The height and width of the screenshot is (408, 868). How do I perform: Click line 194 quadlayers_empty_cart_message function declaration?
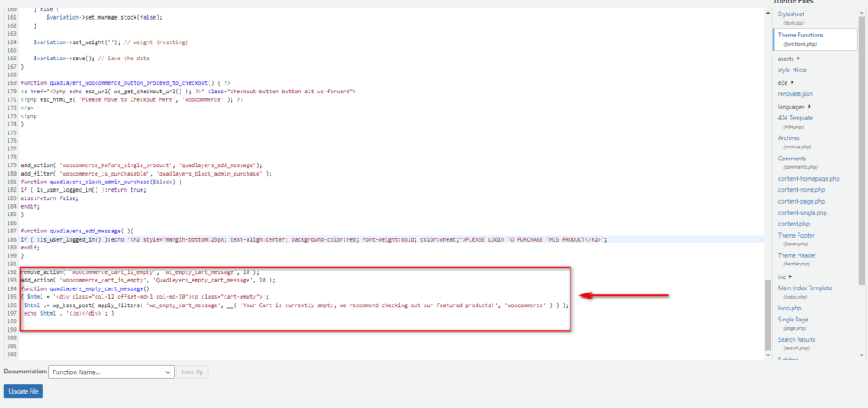[x=86, y=288]
